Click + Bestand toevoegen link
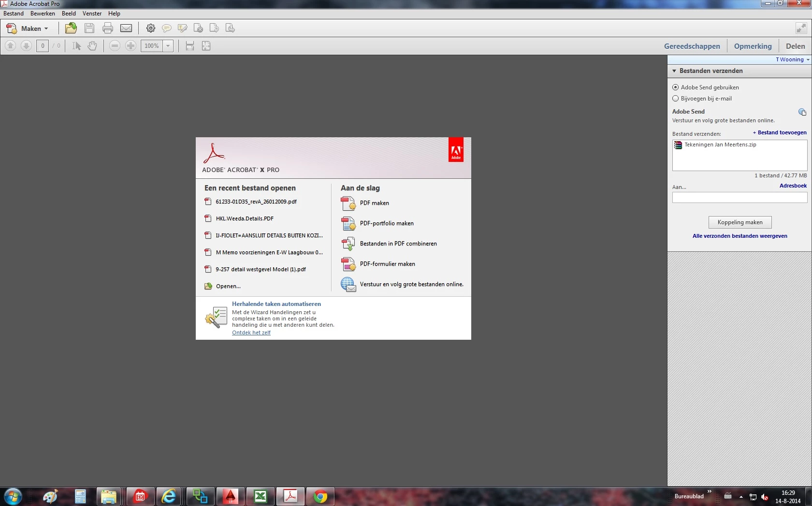 click(780, 132)
